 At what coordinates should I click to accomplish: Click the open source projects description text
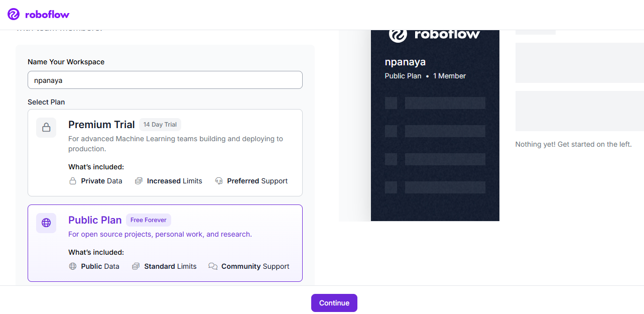pyautogui.click(x=160, y=234)
